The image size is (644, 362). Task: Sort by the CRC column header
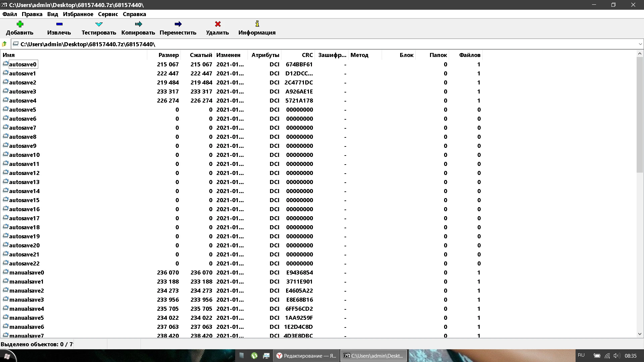(307, 55)
